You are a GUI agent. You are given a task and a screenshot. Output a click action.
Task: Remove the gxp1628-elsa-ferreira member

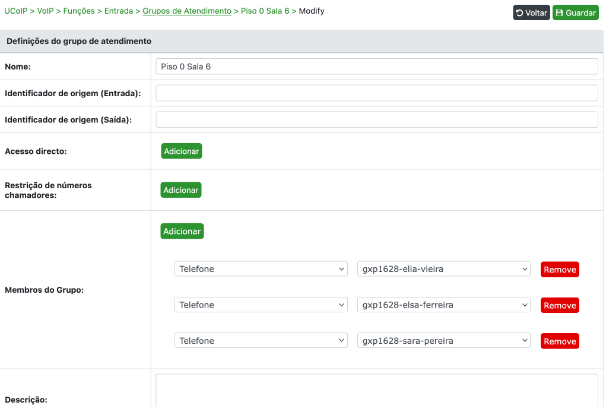(560, 305)
